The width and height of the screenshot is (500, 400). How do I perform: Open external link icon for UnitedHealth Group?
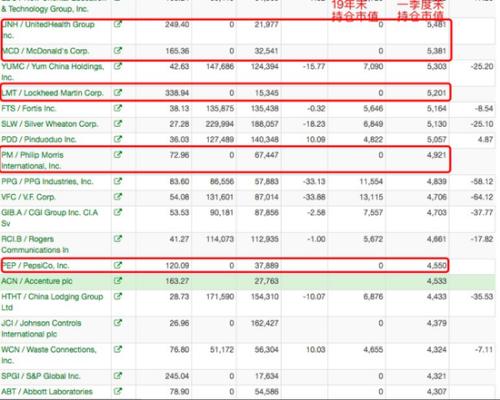click(x=118, y=24)
